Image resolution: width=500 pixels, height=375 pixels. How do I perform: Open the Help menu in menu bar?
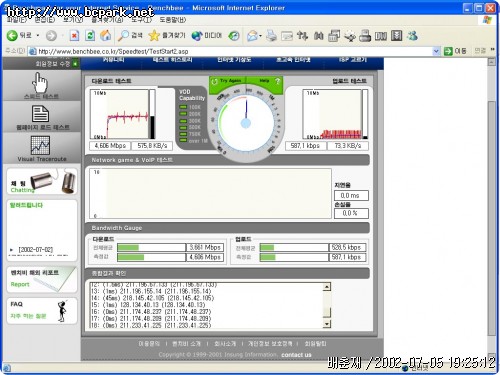pos(172,20)
